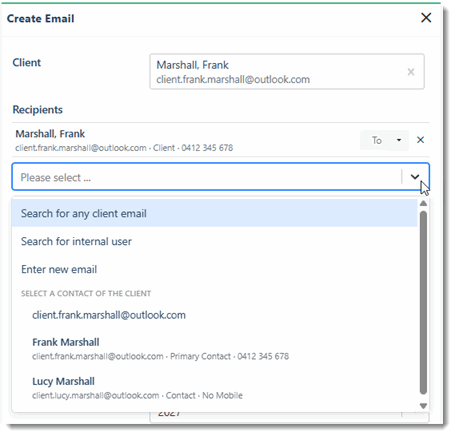This screenshot has height=436, width=455.
Task: Clear the Marshall, Frank client field
Action: [x=411, y=72]
